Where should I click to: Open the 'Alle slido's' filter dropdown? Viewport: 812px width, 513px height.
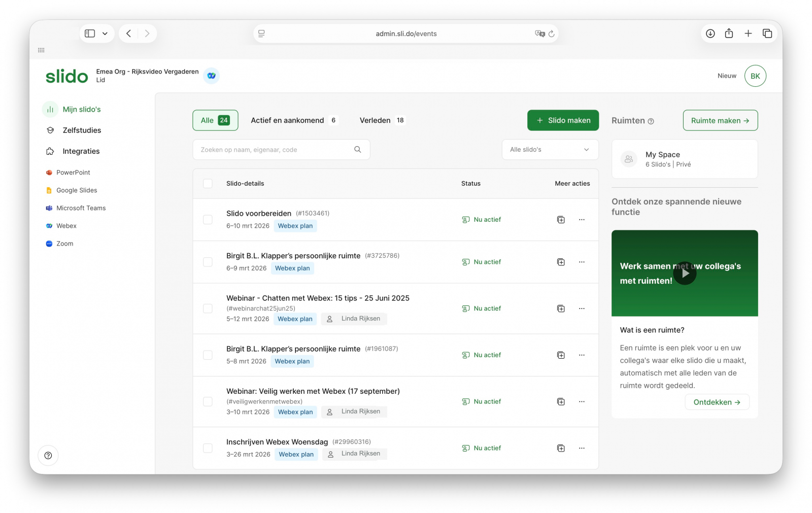pos(550,149)
